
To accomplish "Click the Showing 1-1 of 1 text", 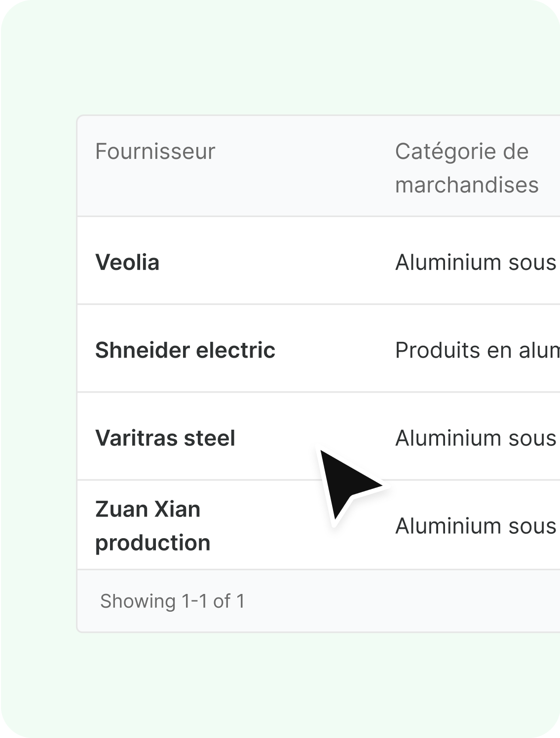I will tap(172, 601).
